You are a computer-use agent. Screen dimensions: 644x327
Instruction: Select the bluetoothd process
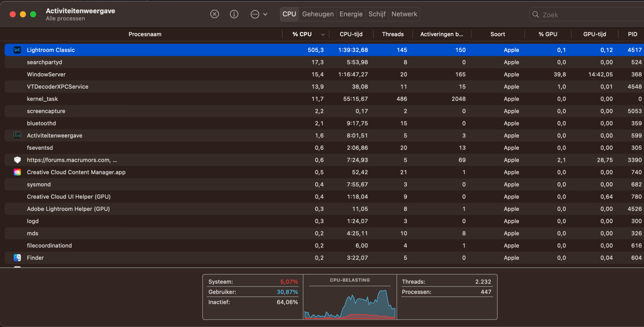pos(324,123)
